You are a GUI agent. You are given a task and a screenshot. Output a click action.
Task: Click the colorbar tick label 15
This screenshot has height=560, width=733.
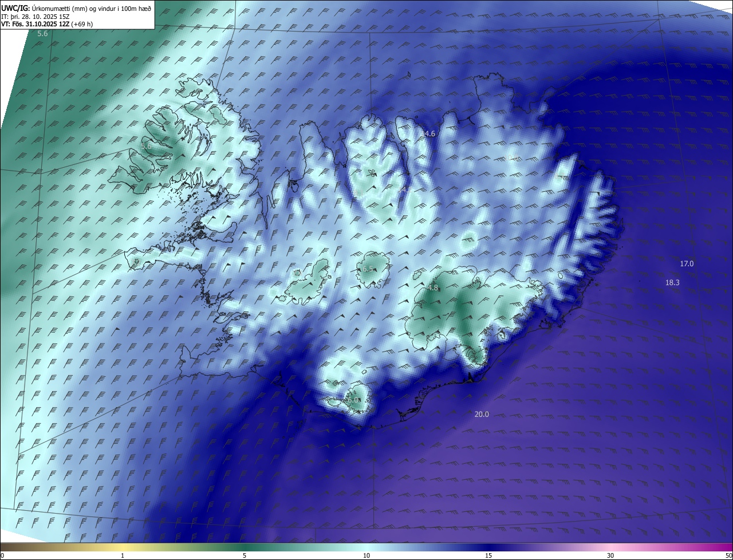coord(488,555)
